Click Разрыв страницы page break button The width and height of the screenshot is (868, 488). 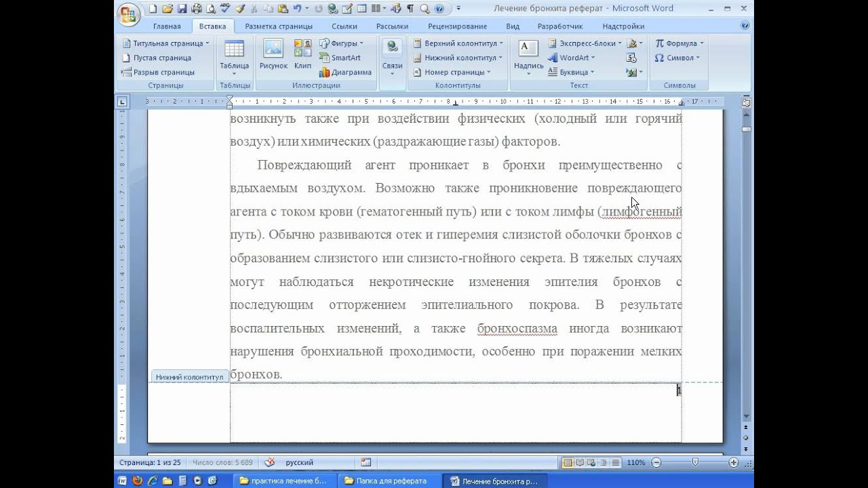159,72
